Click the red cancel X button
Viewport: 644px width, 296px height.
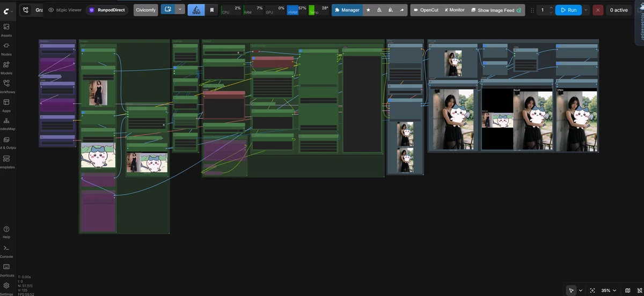point(598,10)
